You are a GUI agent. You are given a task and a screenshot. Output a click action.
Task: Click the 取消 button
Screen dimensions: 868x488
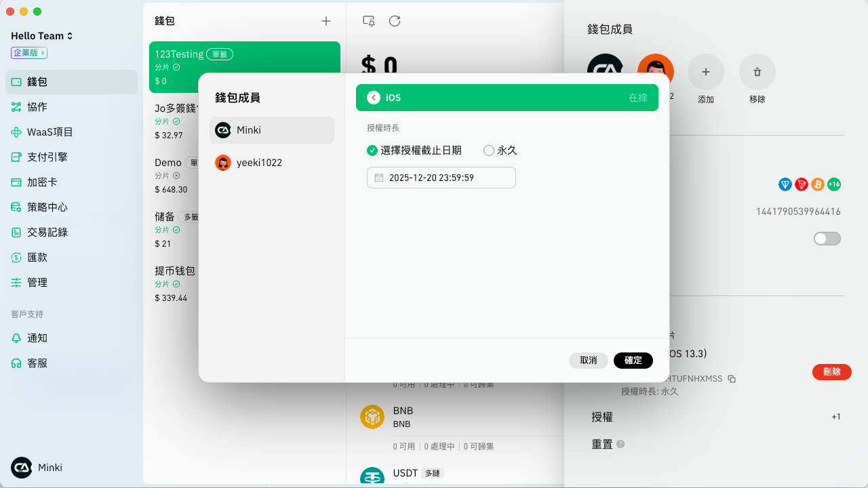pyautogui.click(x=588, y=361)
